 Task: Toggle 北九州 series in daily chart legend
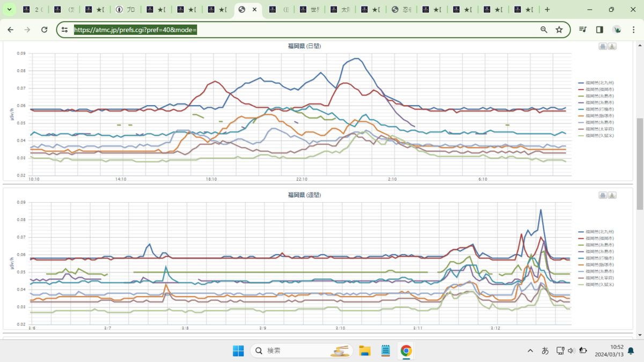point(596,83)
